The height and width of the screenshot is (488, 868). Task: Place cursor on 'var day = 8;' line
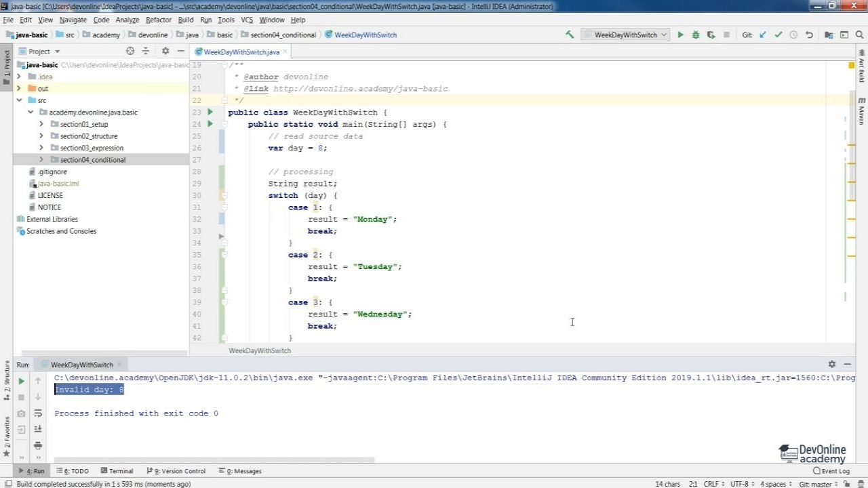(298, 148)
